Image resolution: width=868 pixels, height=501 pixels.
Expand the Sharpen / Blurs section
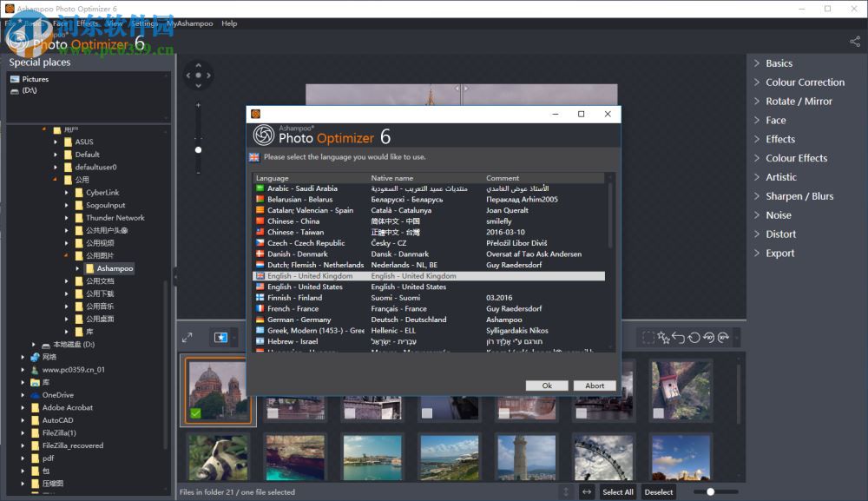click(799, 196)
